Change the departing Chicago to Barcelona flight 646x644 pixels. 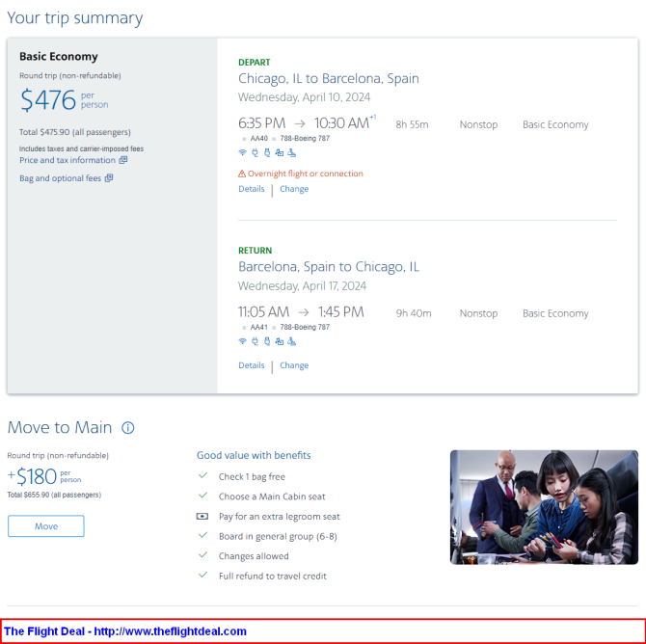294,190
